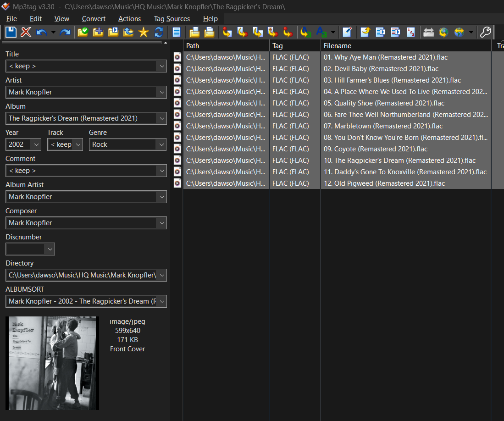Sort by the Filename column header
The width and height of the screenshot is (504, 421).
coord(406,46)
